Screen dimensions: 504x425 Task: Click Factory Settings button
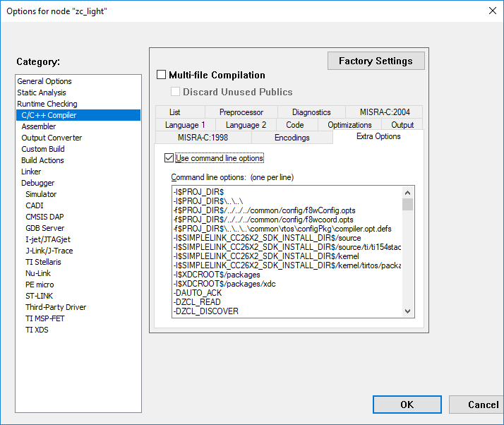point(376,61)
